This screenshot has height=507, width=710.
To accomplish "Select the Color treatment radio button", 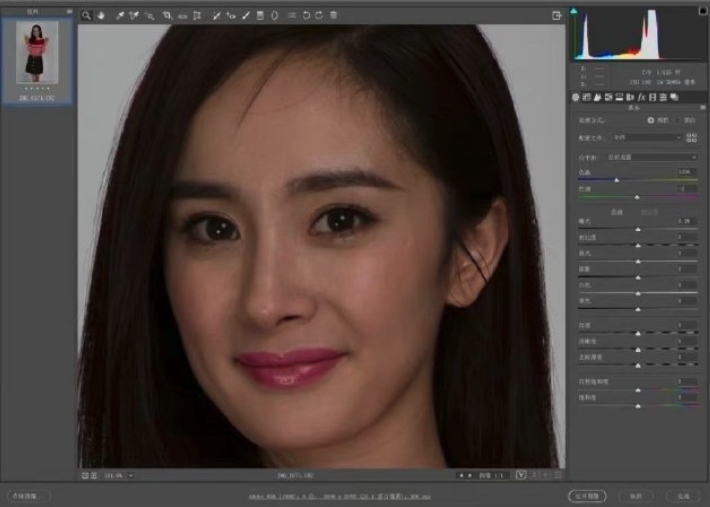I will pyautogui.click(x=651, y=119).
